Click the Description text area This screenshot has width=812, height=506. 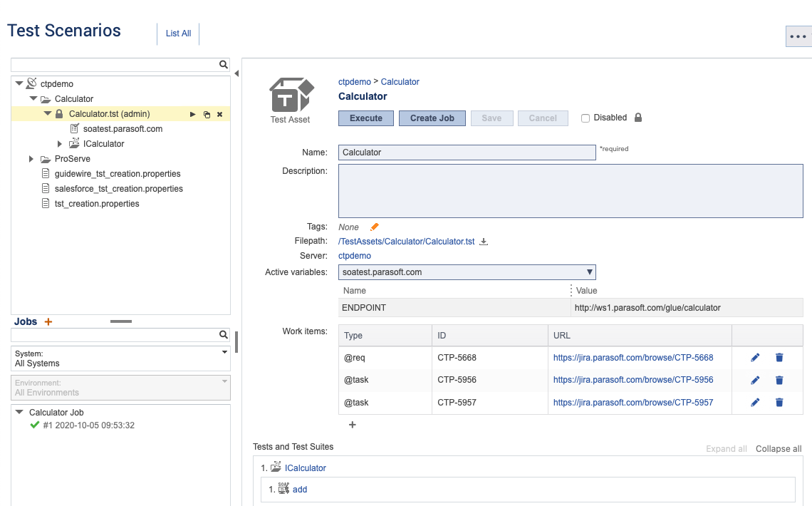(570, 191)
